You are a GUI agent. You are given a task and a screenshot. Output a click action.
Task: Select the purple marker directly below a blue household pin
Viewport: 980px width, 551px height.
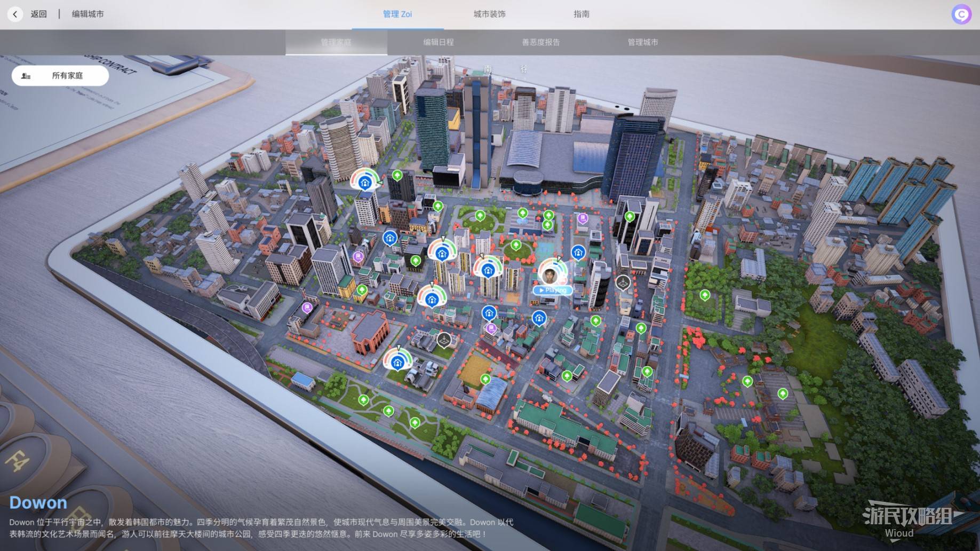pos(491,328)
